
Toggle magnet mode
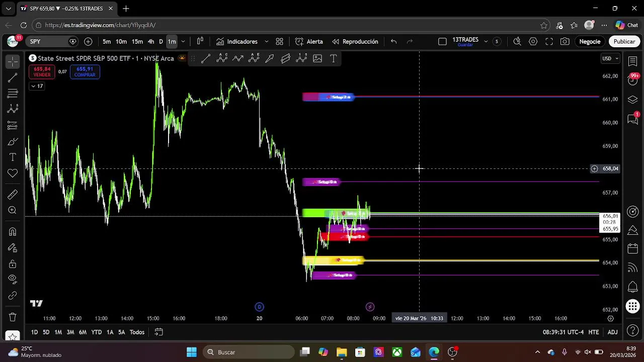(13, 231)
